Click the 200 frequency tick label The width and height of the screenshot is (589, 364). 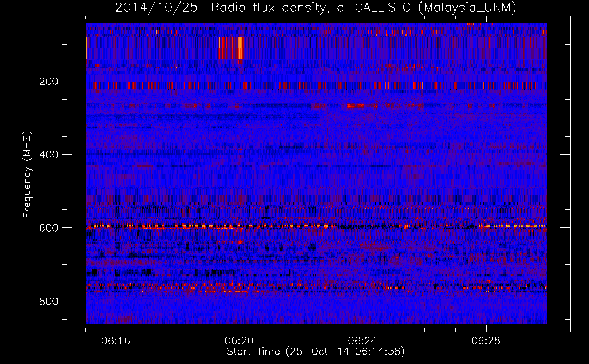pos(48,81)
